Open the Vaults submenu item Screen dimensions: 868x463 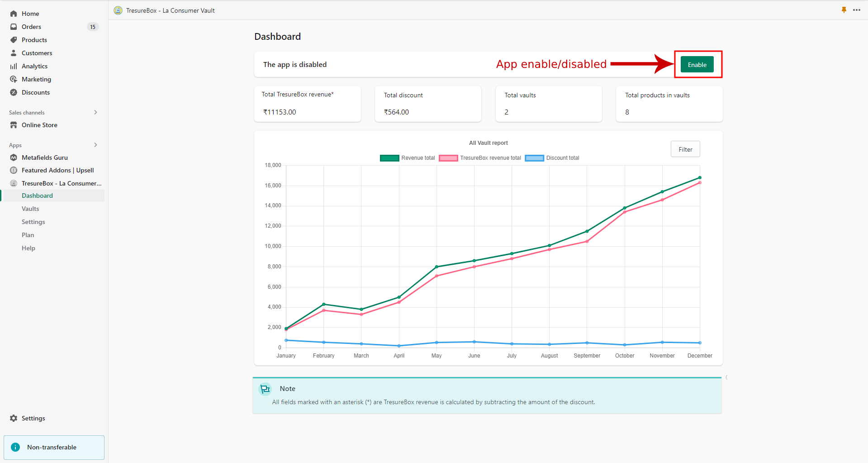coord(30,209)
